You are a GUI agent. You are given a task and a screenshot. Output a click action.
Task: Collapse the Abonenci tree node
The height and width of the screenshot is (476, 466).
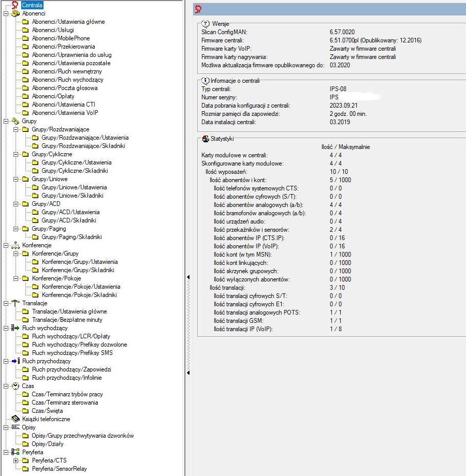(x=6, y=13)
